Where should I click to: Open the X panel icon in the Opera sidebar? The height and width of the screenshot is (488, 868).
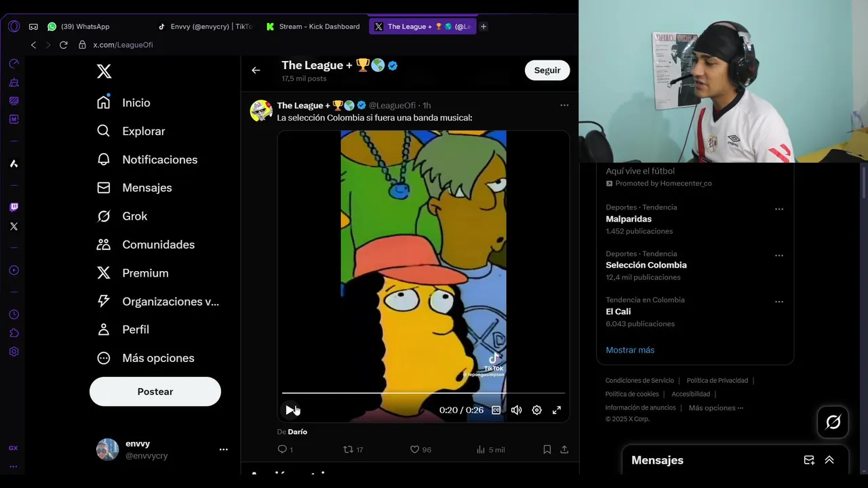(14, 226)
